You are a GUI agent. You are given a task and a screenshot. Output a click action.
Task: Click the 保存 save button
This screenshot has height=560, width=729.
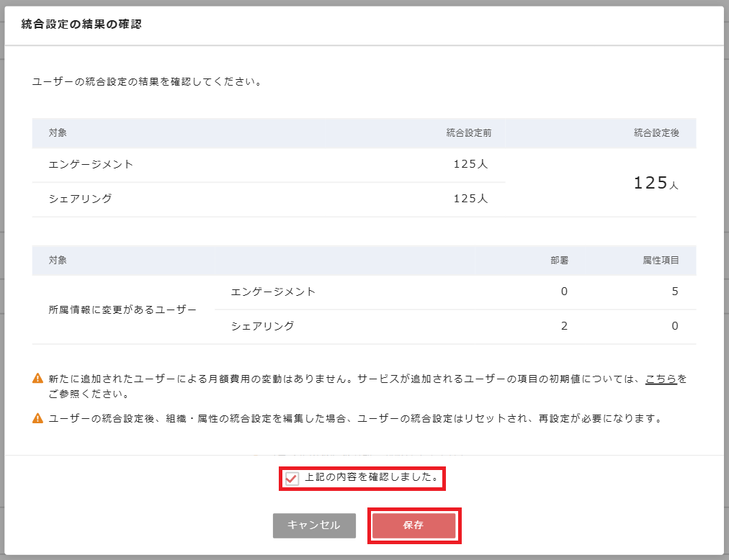click(x=414, y=525)
